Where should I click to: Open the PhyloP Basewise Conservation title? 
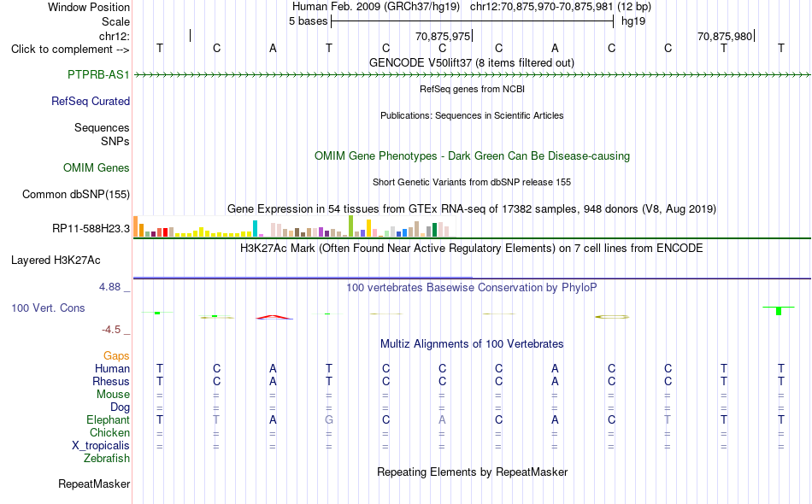tap(472, 288)
